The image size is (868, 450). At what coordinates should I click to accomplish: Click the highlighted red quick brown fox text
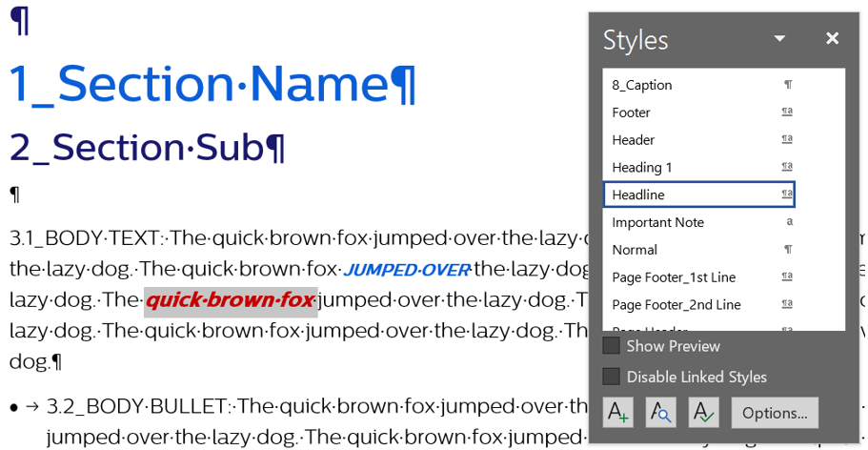tap(230, 302)
